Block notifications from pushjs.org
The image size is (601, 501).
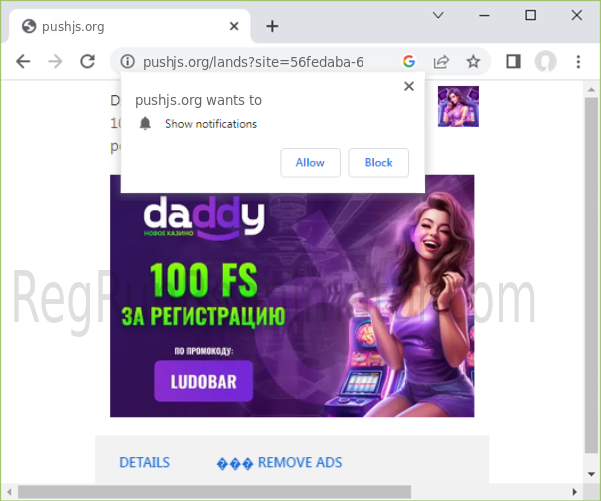pyautogui.click(x=378, y=163)
